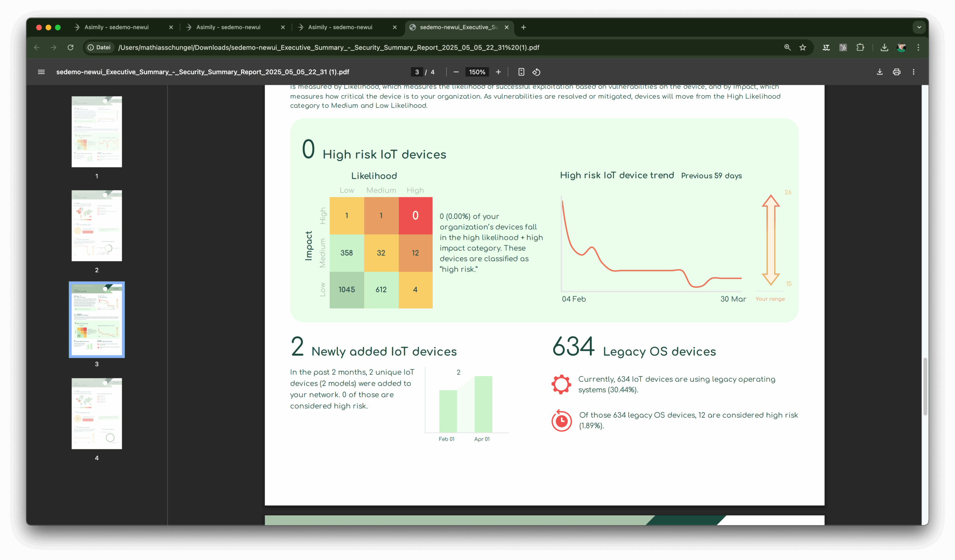
Task: Switch to third Asimily sedemo-newui tab
Action: [x=340, y=27]
